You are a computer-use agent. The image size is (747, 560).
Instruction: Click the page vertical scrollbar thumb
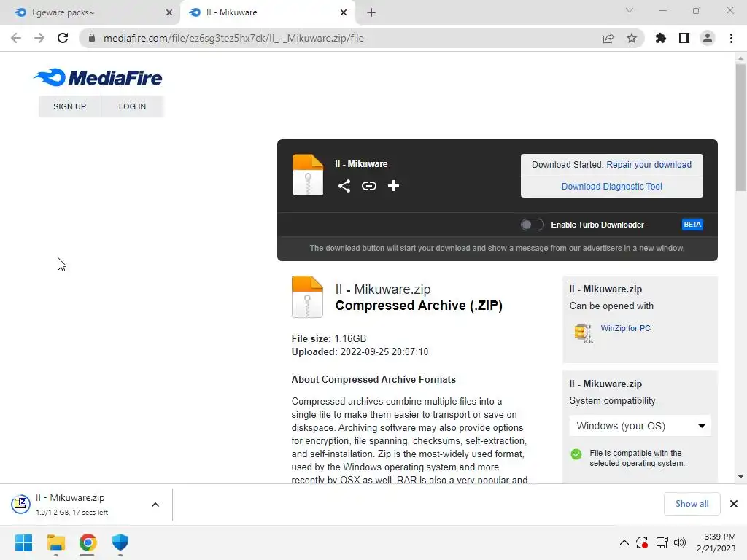click(740, 128)
